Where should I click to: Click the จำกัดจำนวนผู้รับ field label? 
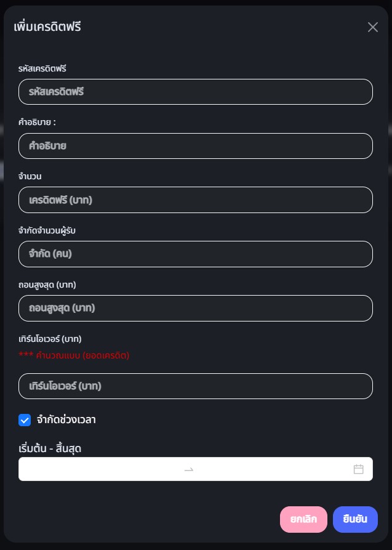(47, 230)
